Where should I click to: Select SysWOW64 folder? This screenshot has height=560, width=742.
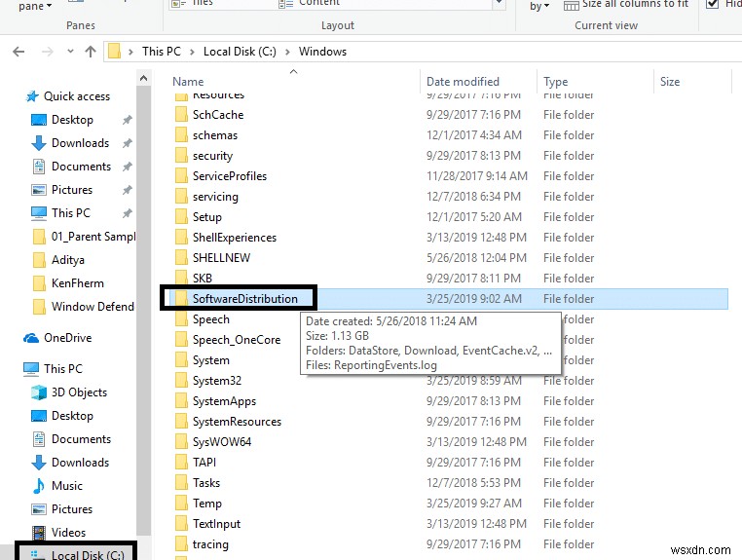[x=221, y=441]
